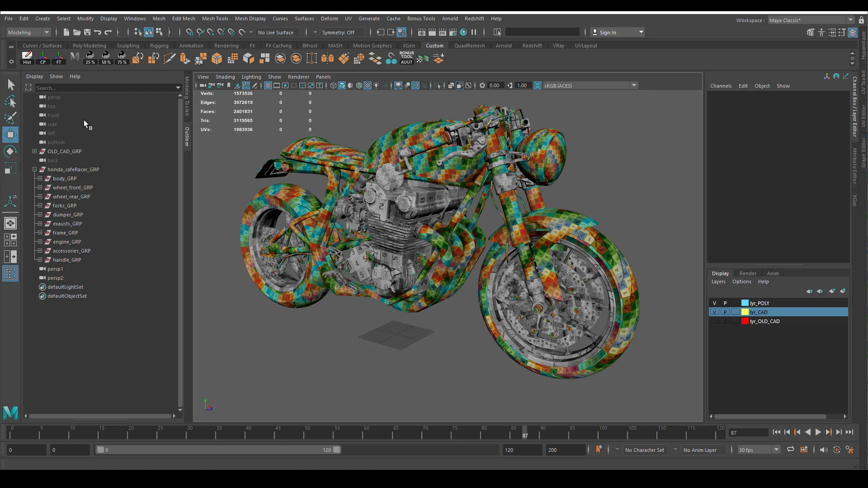Toggle the P playback state of lyr_CAD
Screen dimensions: 868x488
tap(725, 312)
